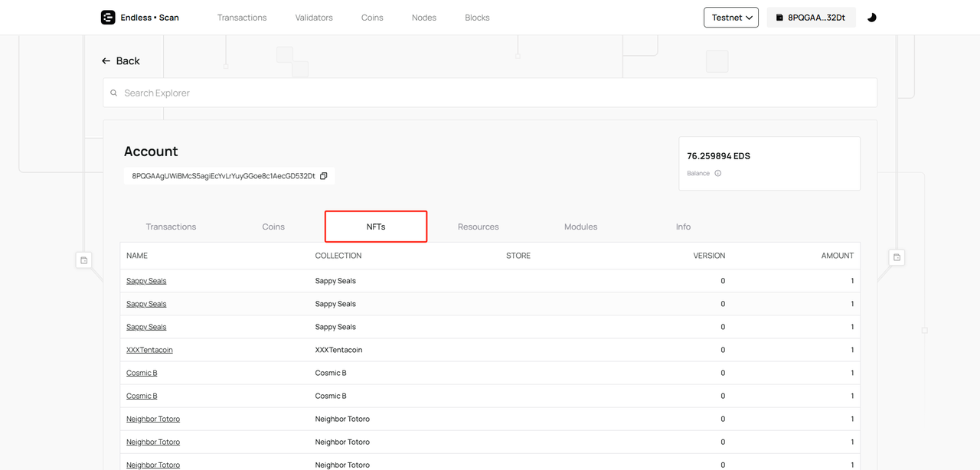Image resolution: width=980 pixels, height=470 pixels.
Task: Click the Back arrow icon
Action: [106, 61]
